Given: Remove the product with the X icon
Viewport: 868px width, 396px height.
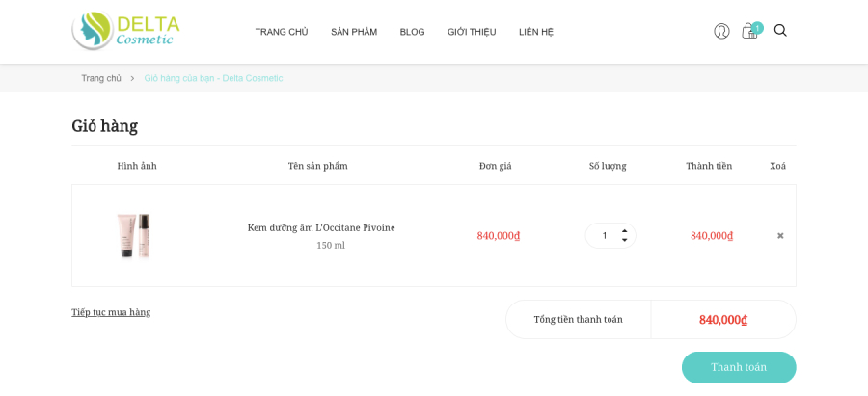Looking at the screenshot, I should (780, 236).
